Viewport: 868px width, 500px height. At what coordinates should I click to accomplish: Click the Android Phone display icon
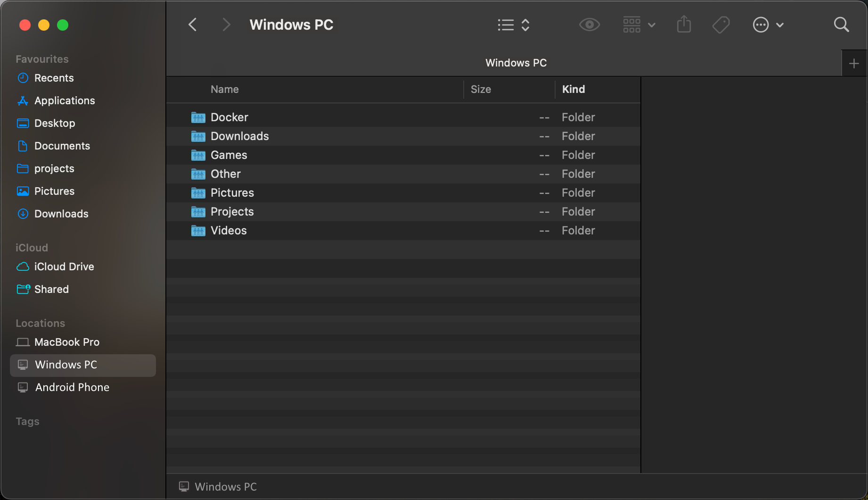(23, 387)
